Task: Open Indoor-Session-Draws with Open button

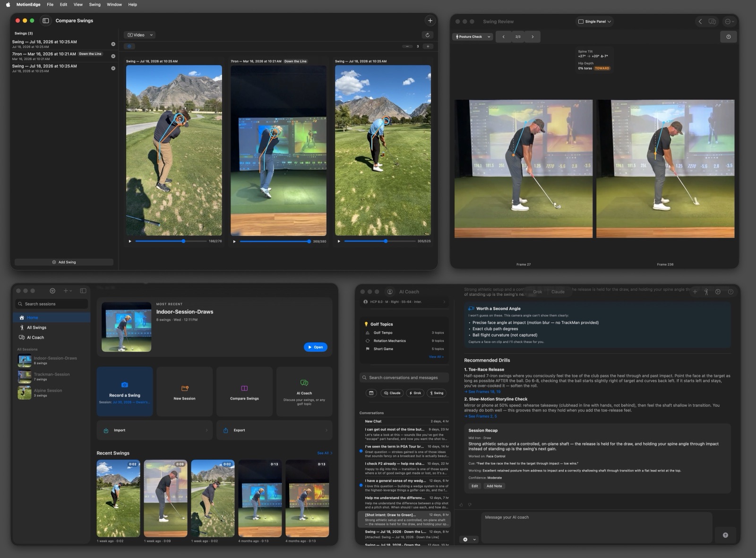Action: (x=315, y=347)
